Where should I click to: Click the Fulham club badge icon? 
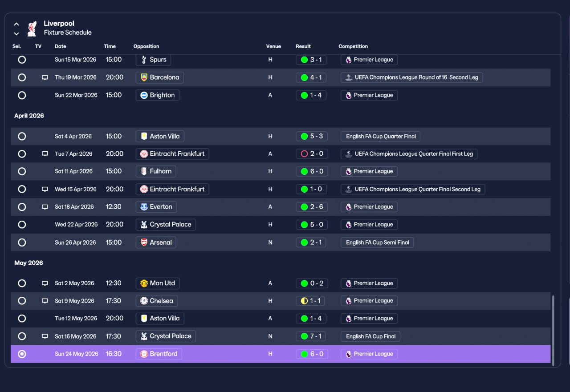click(144, 171)
